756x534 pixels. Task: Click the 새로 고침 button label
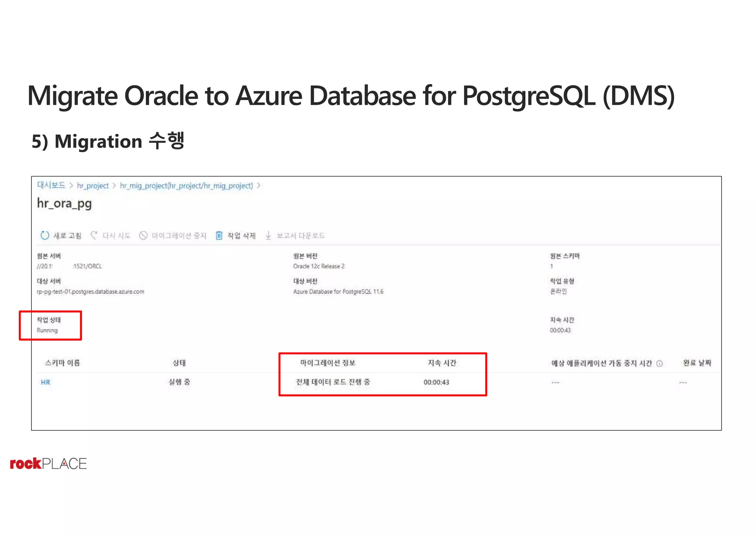[67, 235]
